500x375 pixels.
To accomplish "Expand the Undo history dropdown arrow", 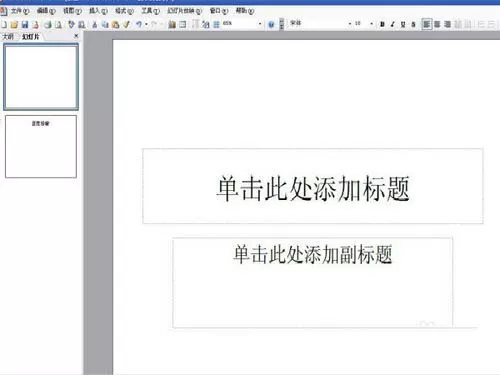I will click(146, 24).
